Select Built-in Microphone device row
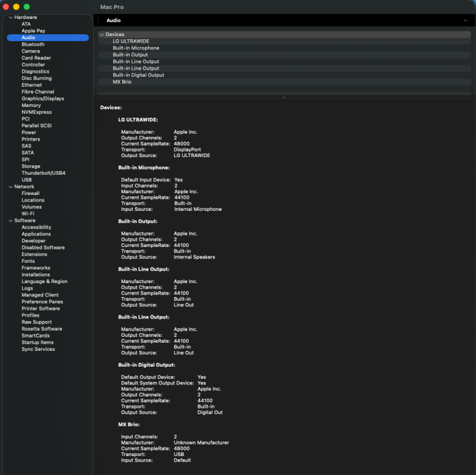This screenshot has height=475, width=476. [x=284, y=48]
